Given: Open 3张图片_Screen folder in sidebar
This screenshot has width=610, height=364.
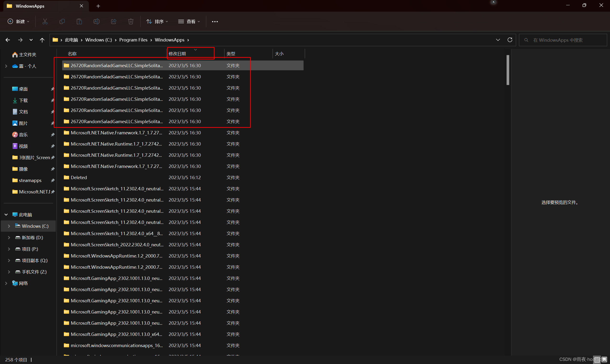Looking at the screenshot, I should 31,157.
